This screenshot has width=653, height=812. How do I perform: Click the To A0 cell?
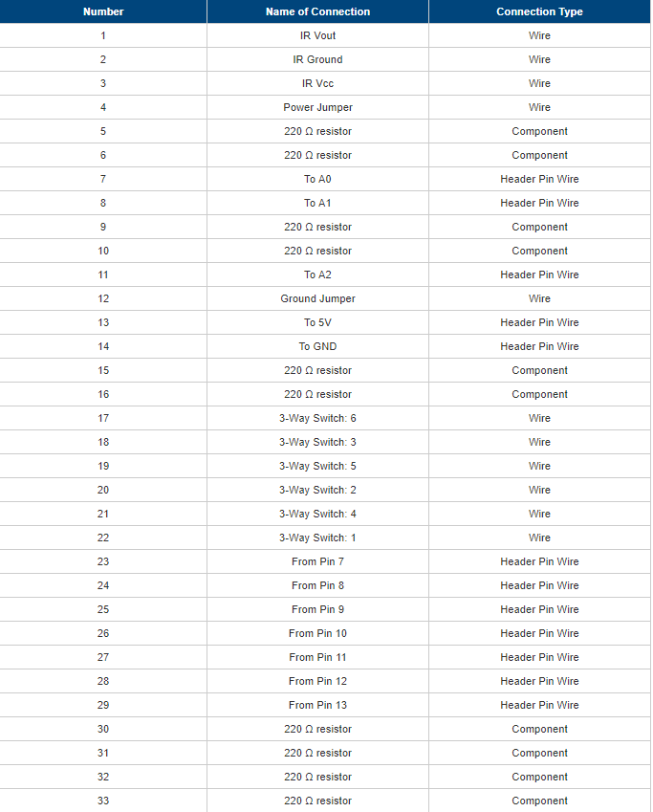317,179
